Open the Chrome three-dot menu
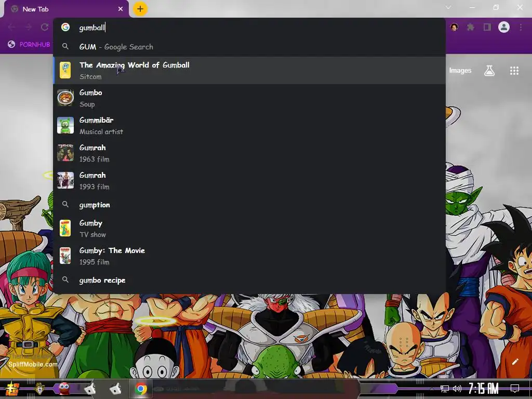Screen dimensions: 532x399 (x=521, y=27)
